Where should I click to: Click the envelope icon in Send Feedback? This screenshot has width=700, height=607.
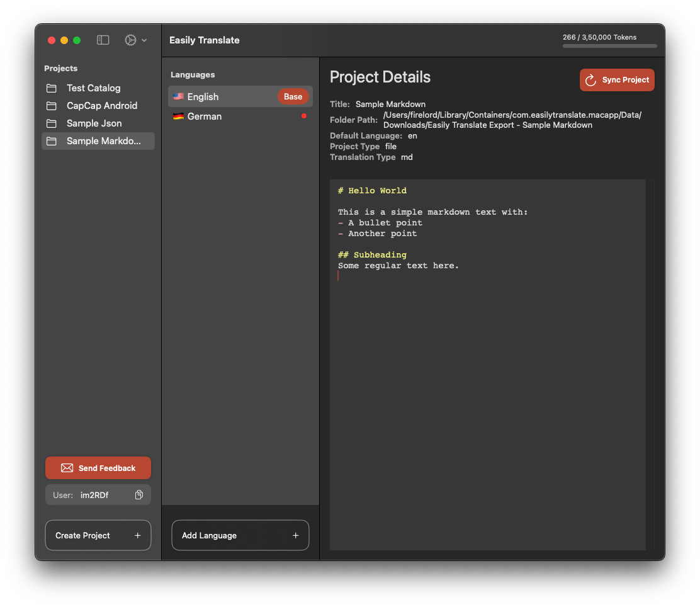pos(67,468)
